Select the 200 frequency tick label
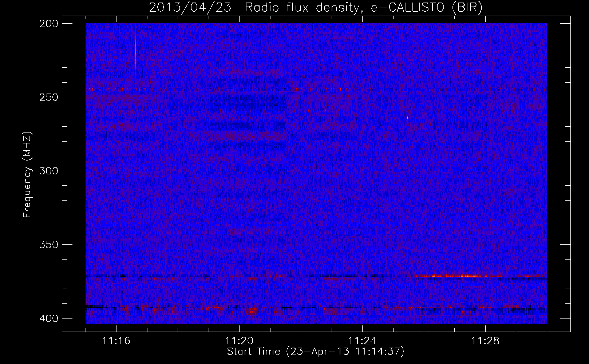 coord(49,24)
